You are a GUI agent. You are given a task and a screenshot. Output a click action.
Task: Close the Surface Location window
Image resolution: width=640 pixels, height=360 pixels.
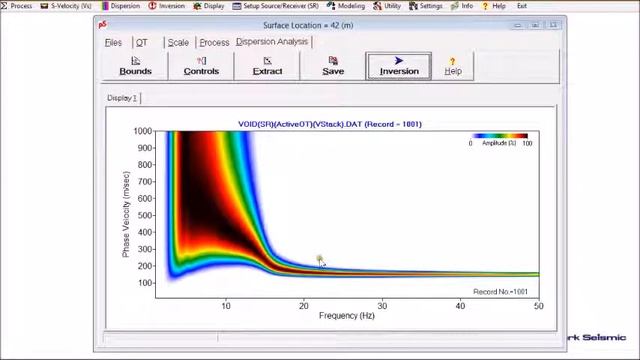553,25
